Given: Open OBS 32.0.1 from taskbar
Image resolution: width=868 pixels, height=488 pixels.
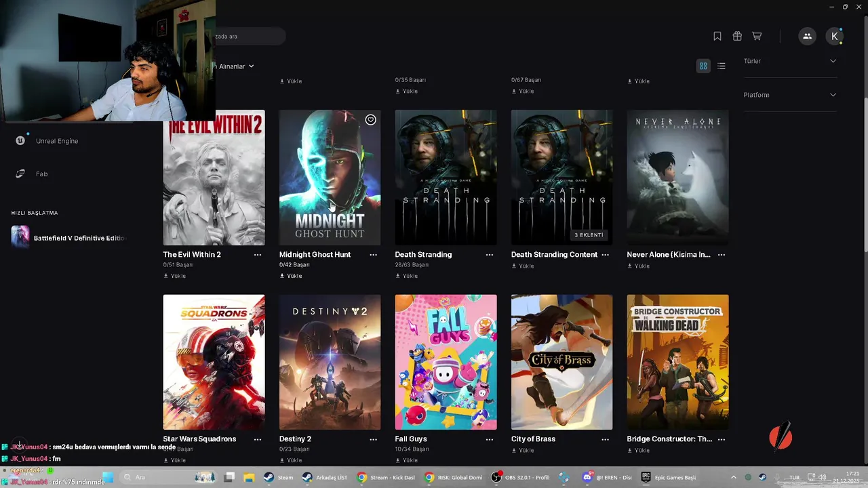Looking at the screenshot, I should coord(520,477).
